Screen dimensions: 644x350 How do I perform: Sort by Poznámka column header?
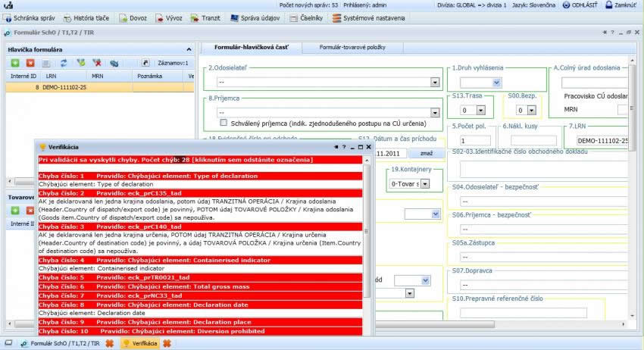pos(158,76)
